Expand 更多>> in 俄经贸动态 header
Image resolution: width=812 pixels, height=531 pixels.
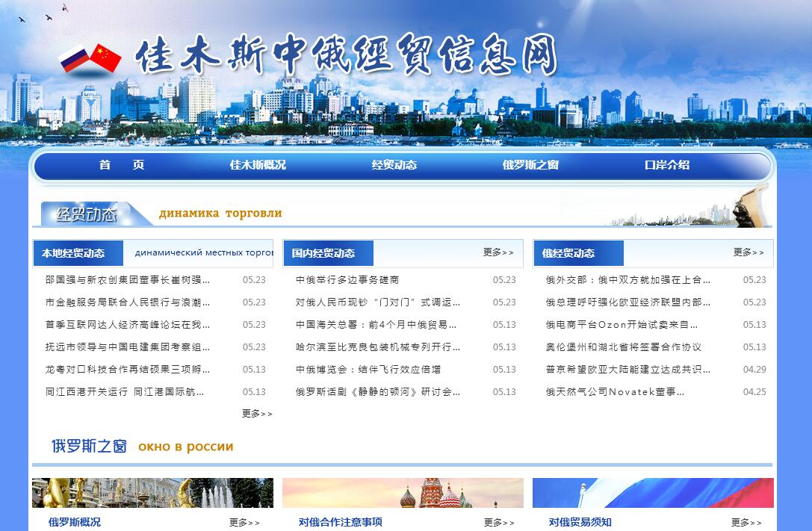coord(749,252)
